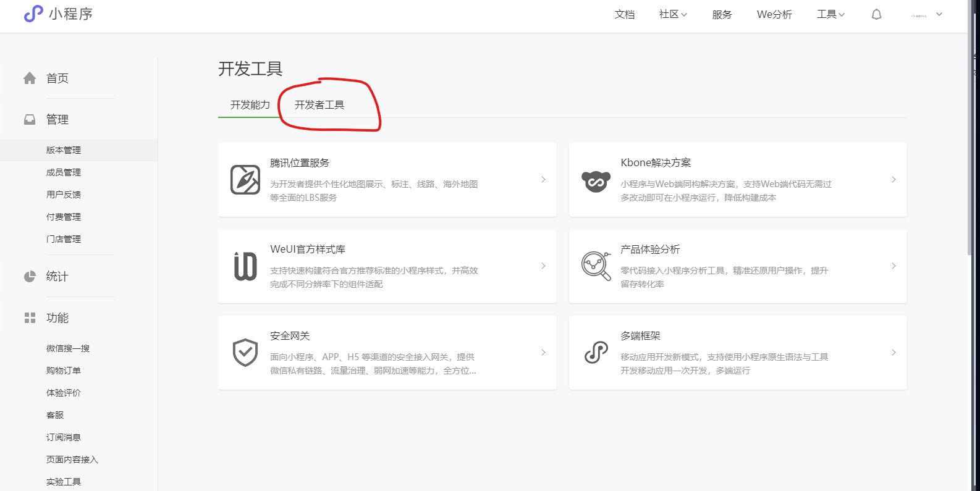The image size is (980, 491).
Task: Click the 腾讯位置服务 card title
Action: (300, 163)
